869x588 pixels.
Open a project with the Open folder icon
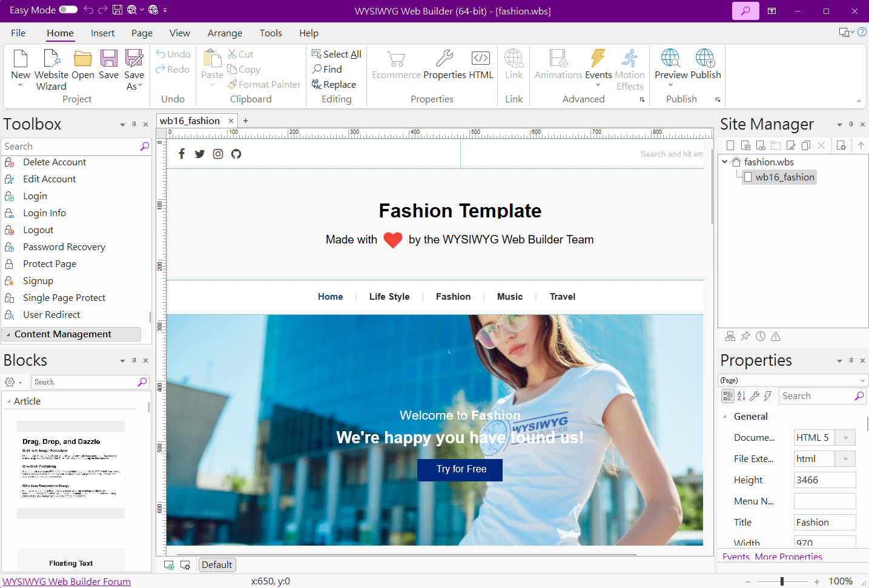(x=83, y=59)
